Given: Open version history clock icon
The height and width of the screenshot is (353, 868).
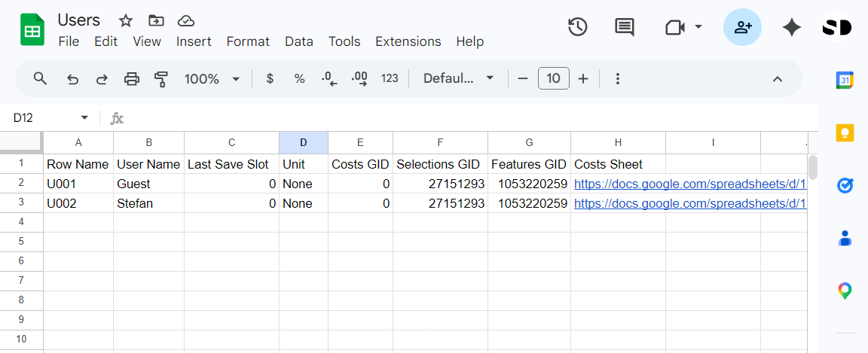Looking at the screenshot, I should point(577,28).
